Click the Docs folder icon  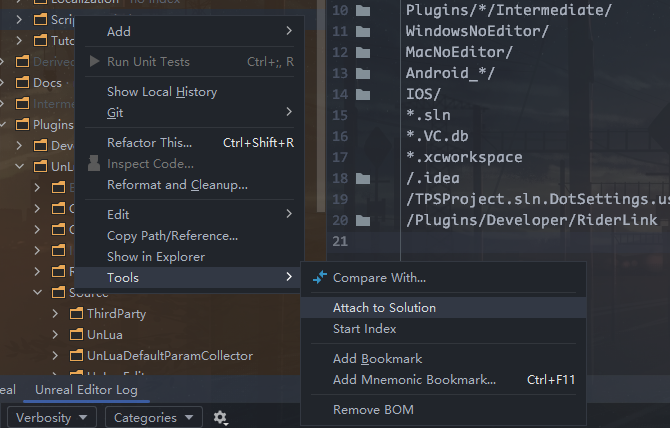click(22, 82)
